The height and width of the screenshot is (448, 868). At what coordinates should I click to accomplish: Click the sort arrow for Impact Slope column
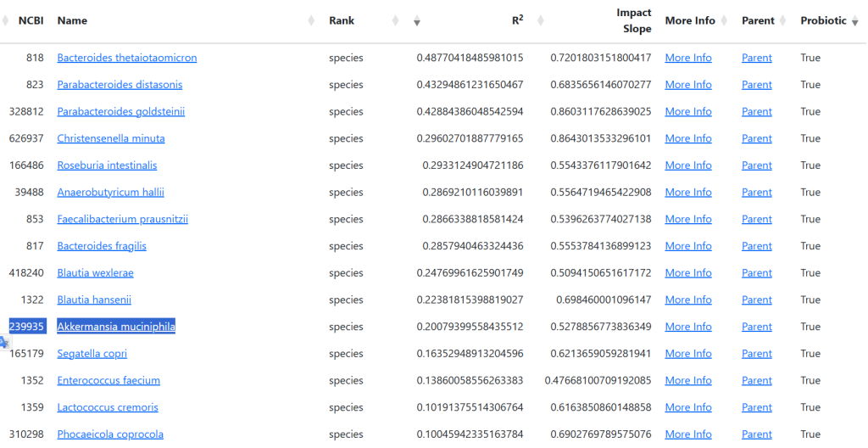[x=541, y=21]
